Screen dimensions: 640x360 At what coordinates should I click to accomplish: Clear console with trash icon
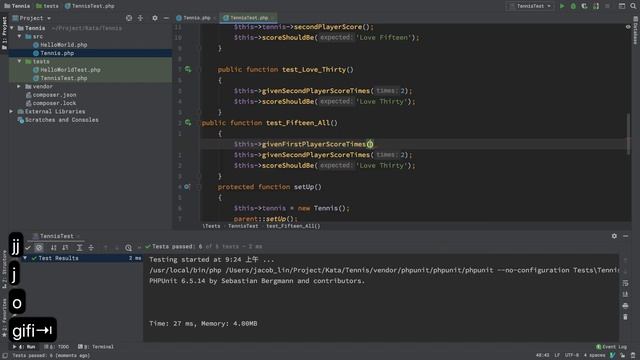click(x=625, y=317)
